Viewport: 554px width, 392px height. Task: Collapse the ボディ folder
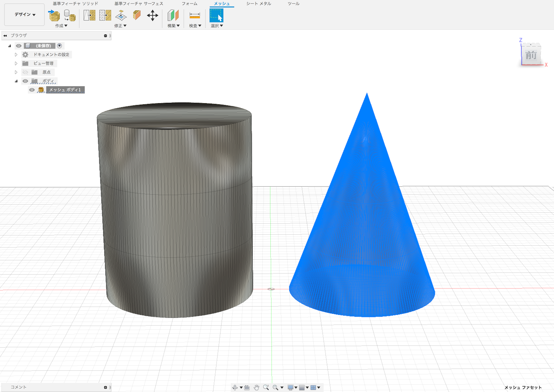coord(16,81)
